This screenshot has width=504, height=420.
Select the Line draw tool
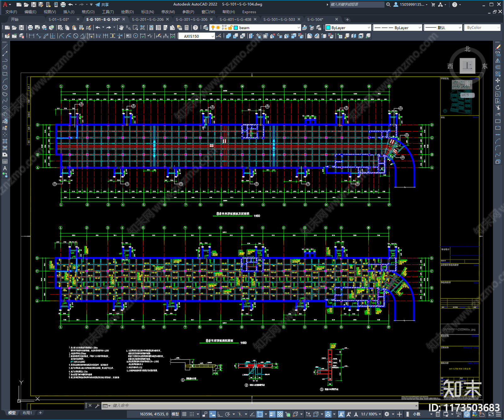click(x=5, y=47)
